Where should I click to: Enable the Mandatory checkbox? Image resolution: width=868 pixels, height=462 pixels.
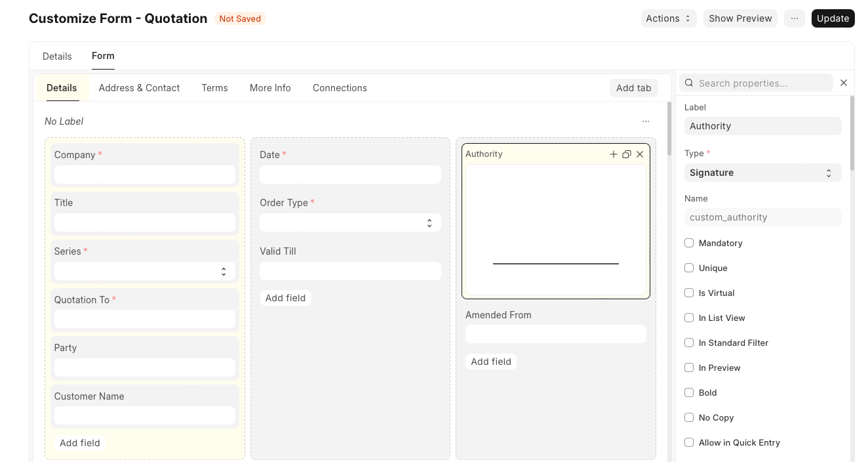pos(689,243)
